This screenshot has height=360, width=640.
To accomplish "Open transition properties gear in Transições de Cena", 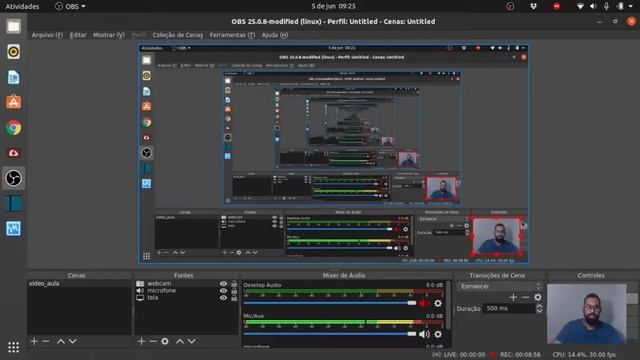I will [x=538, y=297].
